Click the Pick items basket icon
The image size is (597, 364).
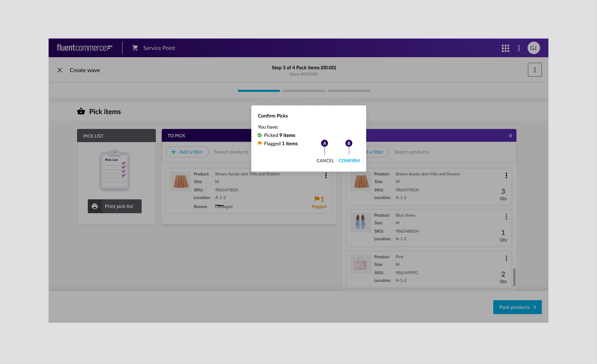point(81,111)
